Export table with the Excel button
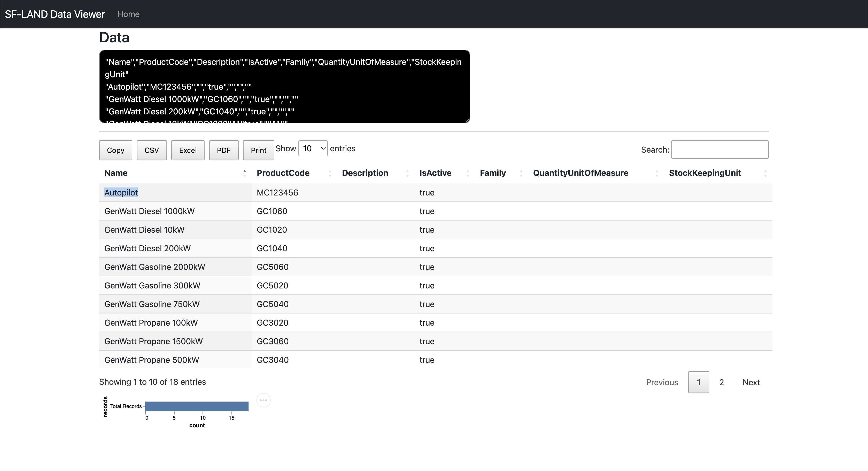Image resolution: width=868 pixels, height=471 pixels. pos(188,150)
